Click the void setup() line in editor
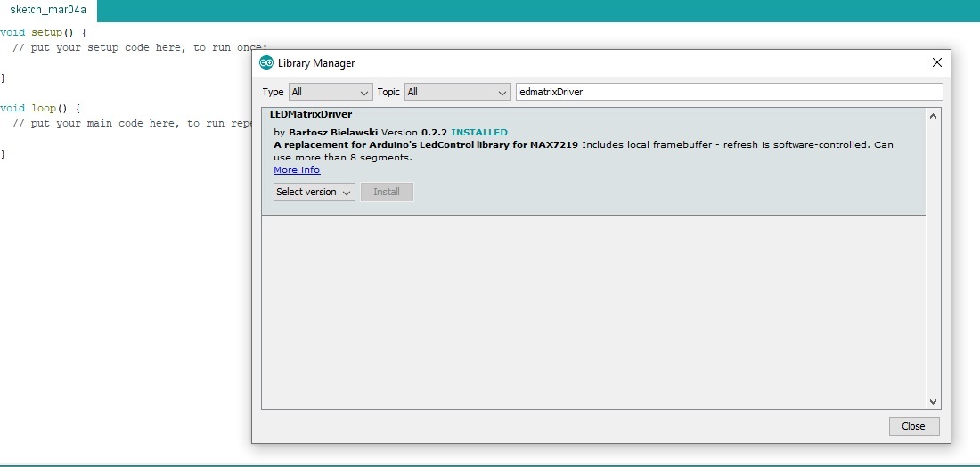This screenshot has height=467, width=980. [43, 32]
